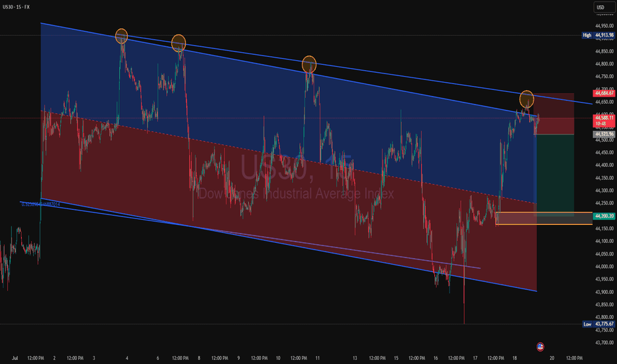
Task: Click the date 20 on the time axis
Action: tap(551, 358)
